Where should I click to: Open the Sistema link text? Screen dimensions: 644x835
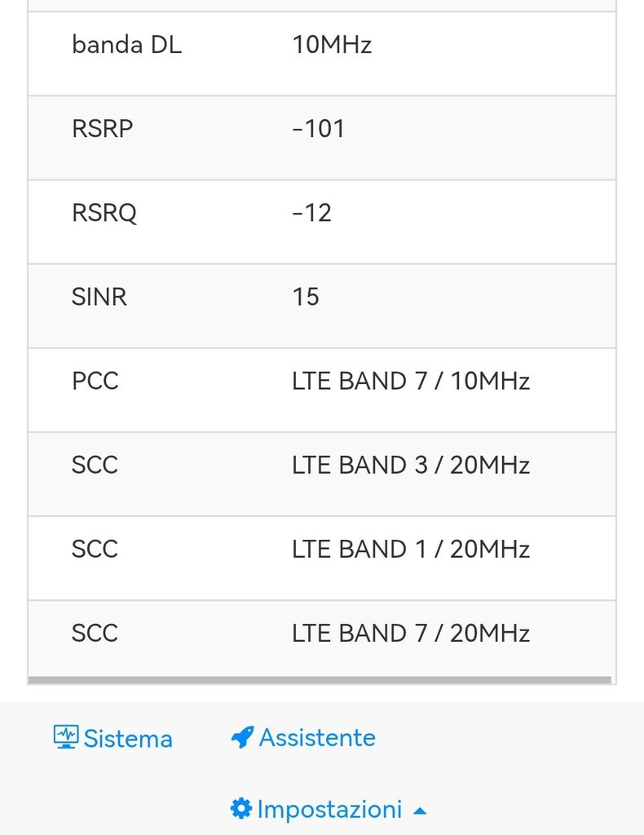coord(128,739)
